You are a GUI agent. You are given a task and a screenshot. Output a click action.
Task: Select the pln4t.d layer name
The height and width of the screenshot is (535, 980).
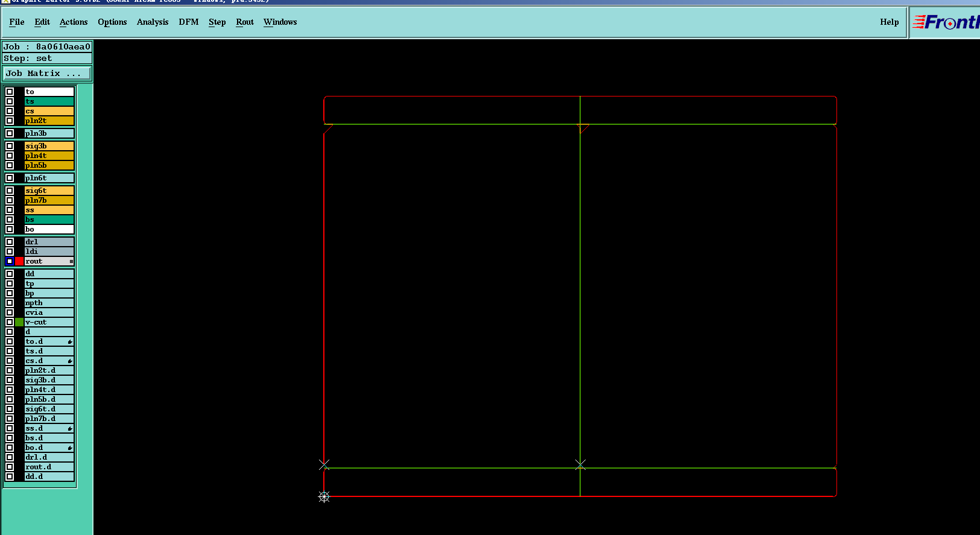pos(49,390)
